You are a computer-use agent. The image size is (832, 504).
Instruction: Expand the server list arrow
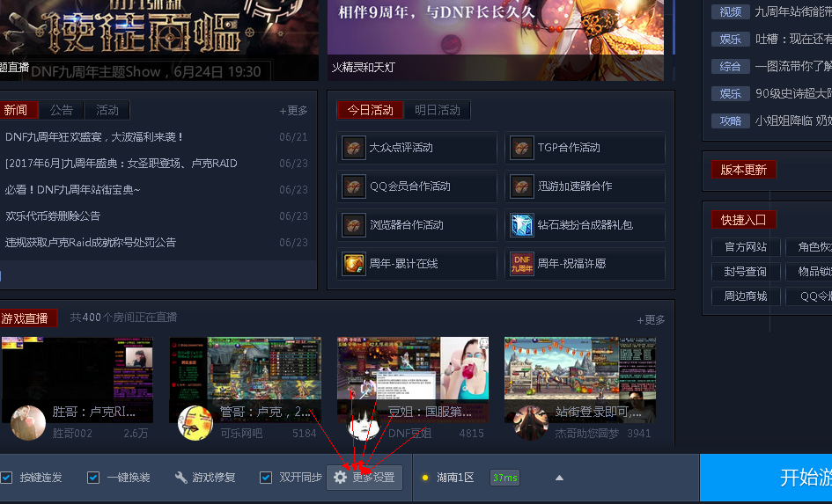point(559,478)
